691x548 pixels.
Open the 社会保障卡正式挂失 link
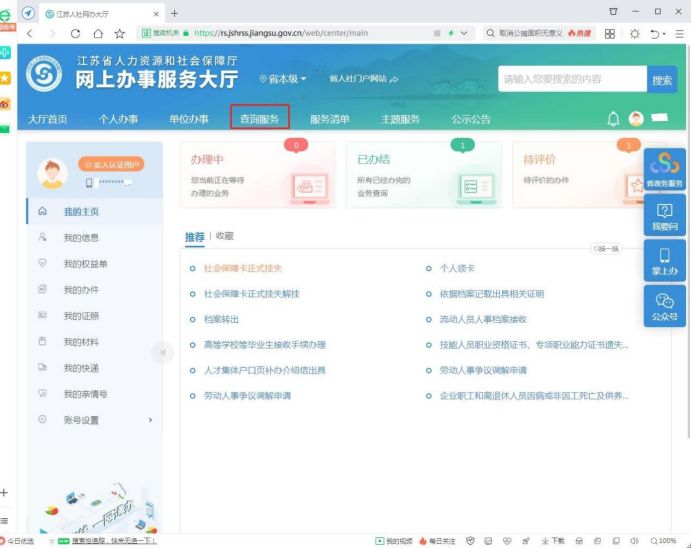[x=243, y=268]
